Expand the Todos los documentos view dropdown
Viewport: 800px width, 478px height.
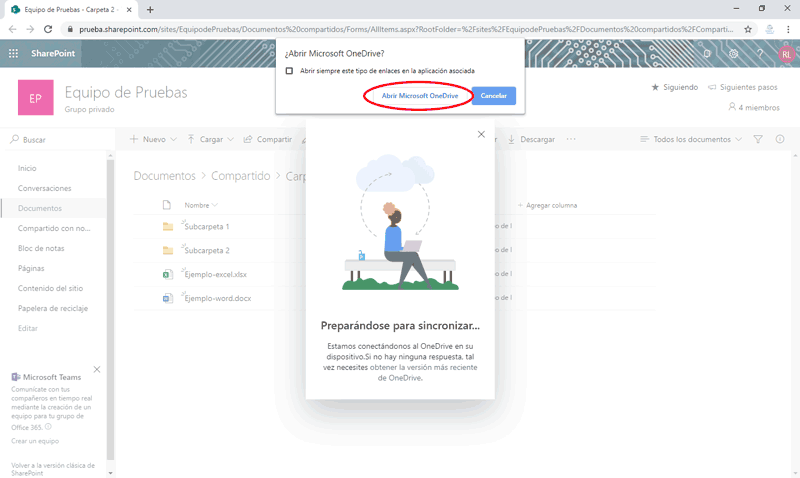[x=691, y=139]
